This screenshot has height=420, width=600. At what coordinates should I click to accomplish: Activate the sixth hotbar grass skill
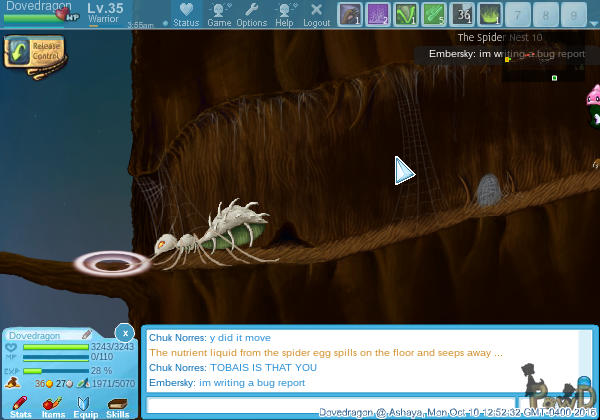tap(491, 14)
